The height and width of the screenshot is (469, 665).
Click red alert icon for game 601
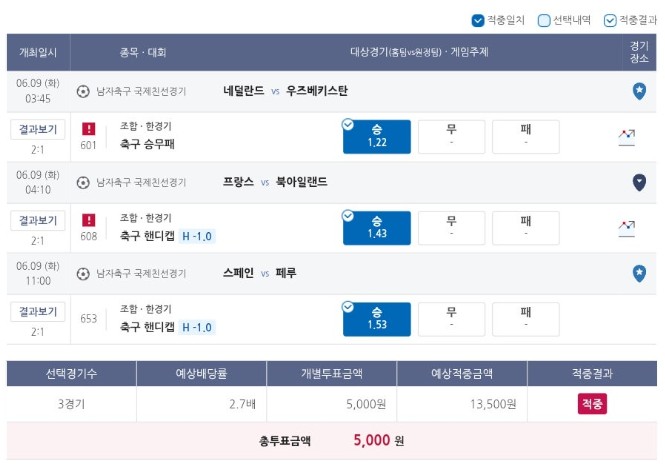(x=89, y=128)
